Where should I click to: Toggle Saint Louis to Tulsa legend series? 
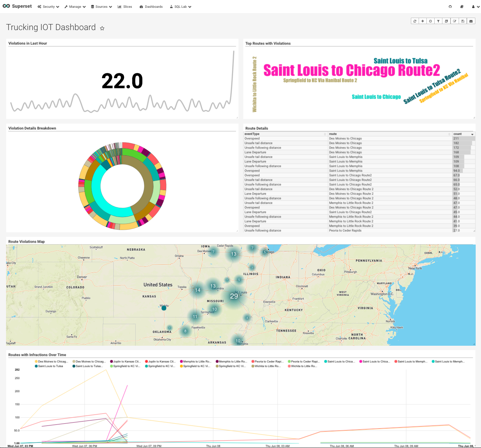[50, 366]
